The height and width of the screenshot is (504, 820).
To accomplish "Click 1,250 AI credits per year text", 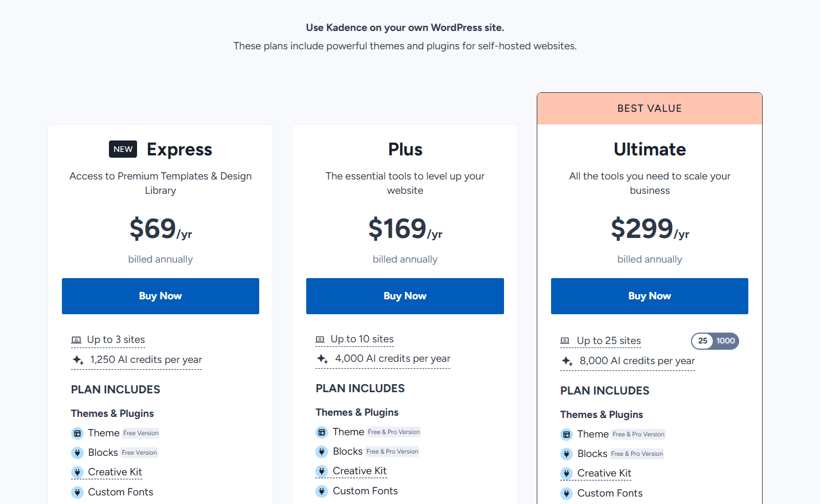I will point(146,360).
